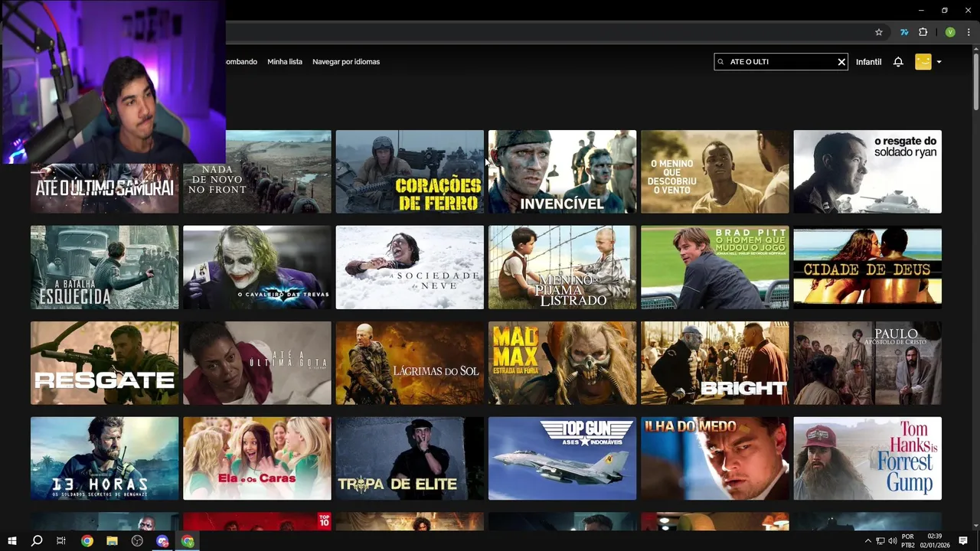Open the volume icon in the tray
The width and height of the screenshot is (980, 551).
(x=892, y=541)
